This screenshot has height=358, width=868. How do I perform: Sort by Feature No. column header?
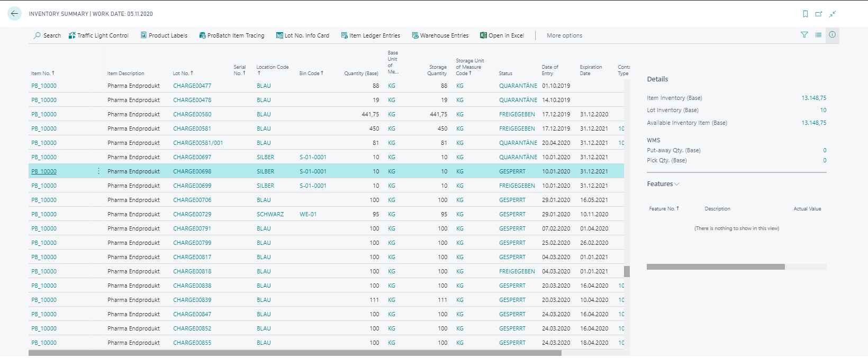[x=664, y=209]
